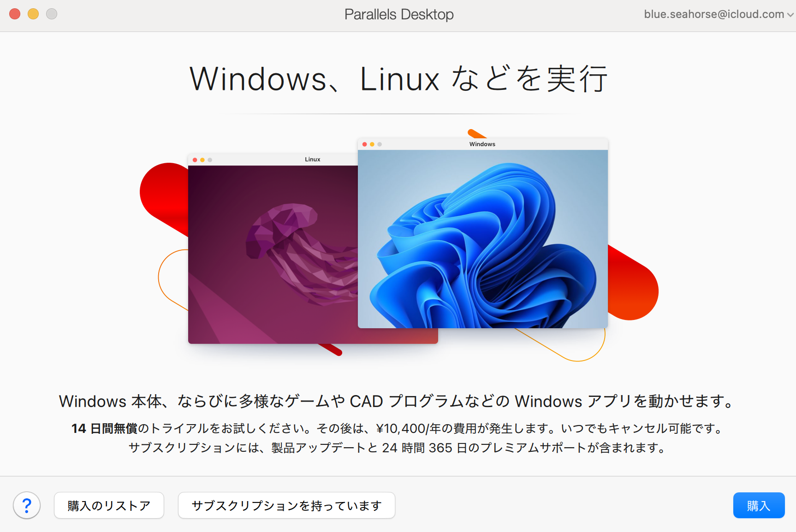
Task: Click the chevron next to the account email
Action: point(790,15)
